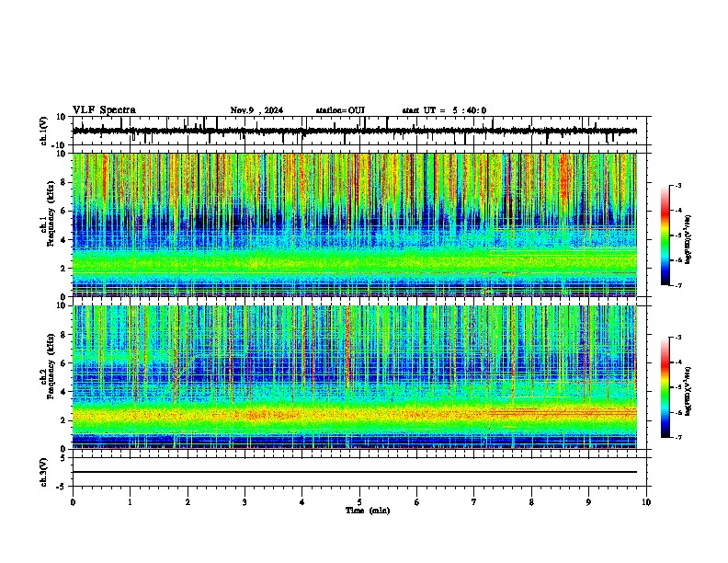Click the "4" kHz tick on ch.1 frequency axis

[63, 240]
